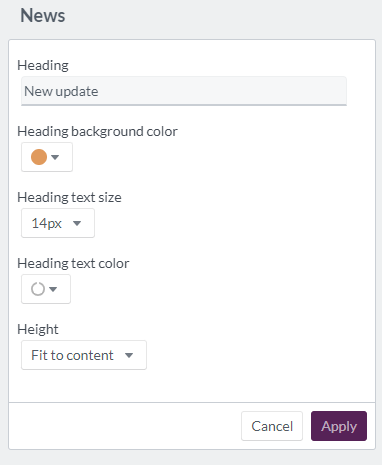The height and width of the screenshot is (465, 382).
Task: Click the News title at the top
Action: [x=43, y=16]
